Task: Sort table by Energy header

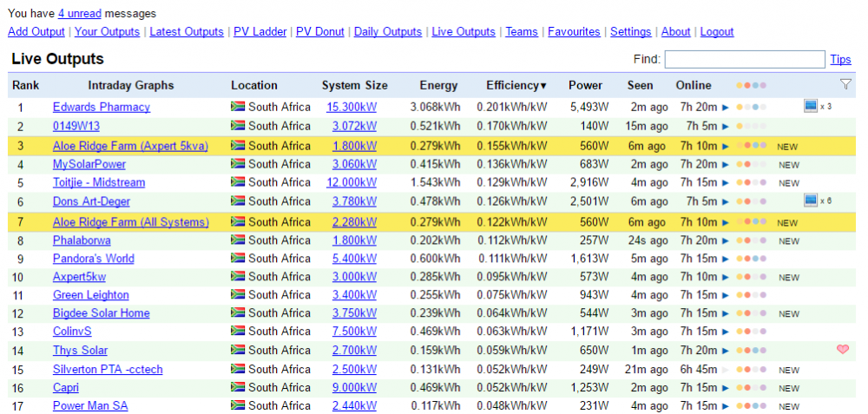Action: pyautogui.click(x=438, y=85)
